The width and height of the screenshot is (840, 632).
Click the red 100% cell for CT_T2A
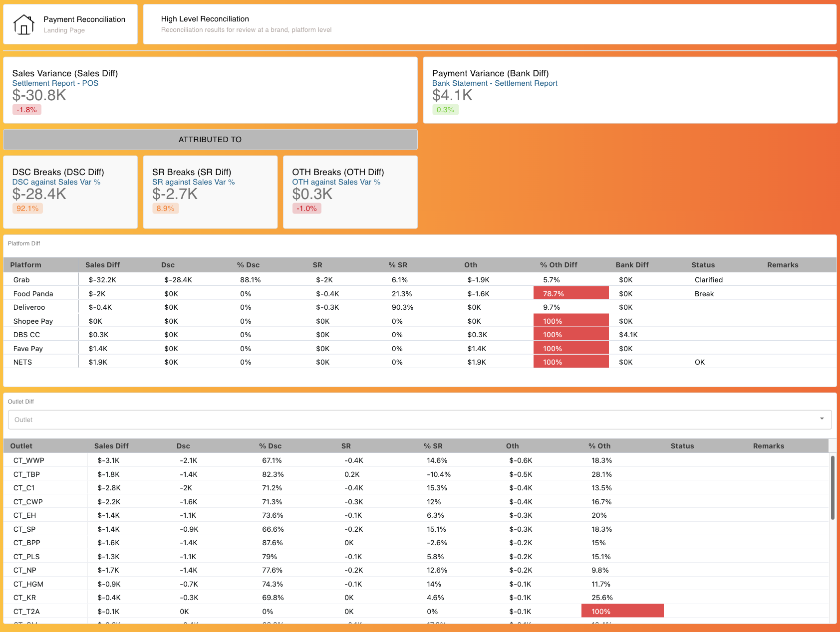[622, 611]
